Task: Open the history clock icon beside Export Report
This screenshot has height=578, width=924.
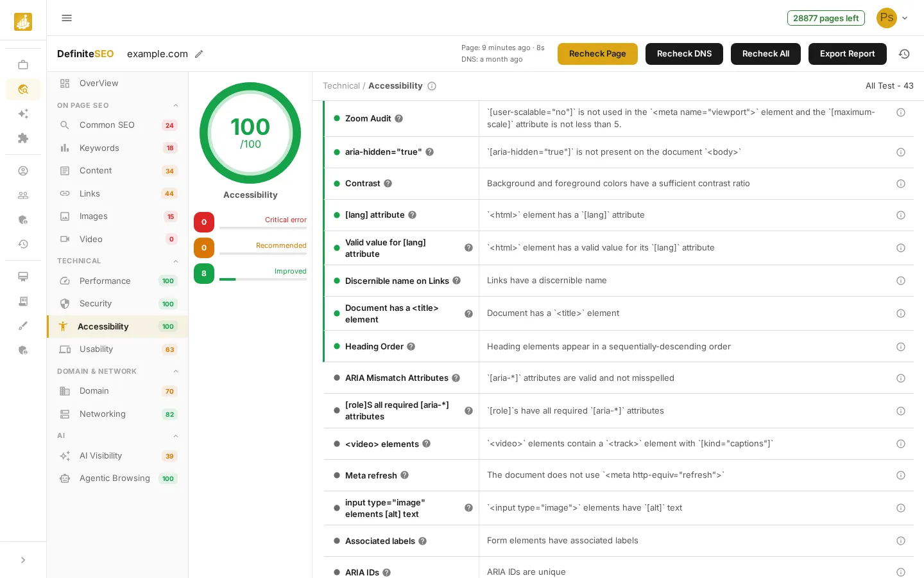Action: pos(904,54)
